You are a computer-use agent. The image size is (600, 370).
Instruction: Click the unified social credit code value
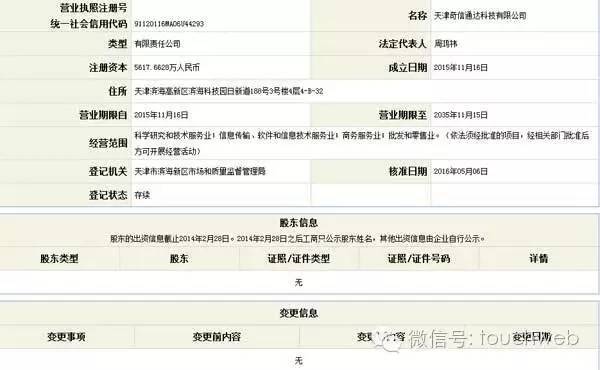tap(169, 24)
